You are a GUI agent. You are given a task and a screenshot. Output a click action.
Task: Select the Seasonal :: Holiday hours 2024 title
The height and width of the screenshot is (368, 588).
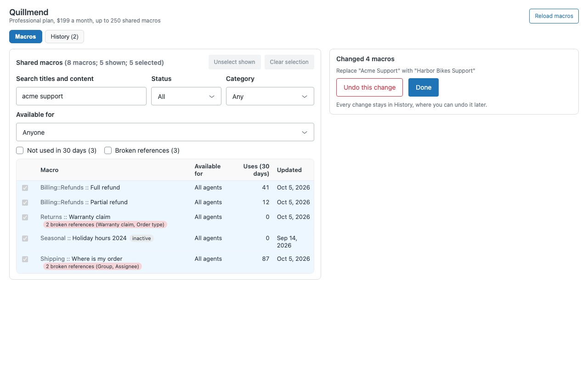coord(84,238)
